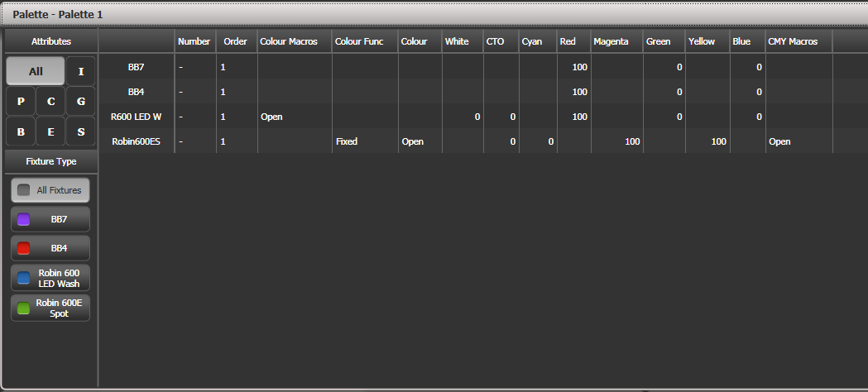Select the R600 LED W row label
The width and height of the screenshot is (868, 392).
point(137,117)
